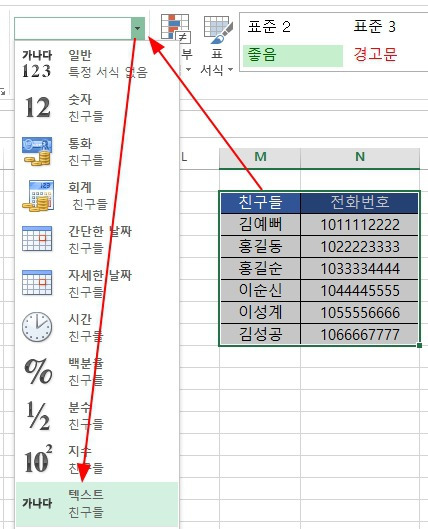This screenshot has width=428, height=529.
Task: Select column M header
Action: (260, 157)
